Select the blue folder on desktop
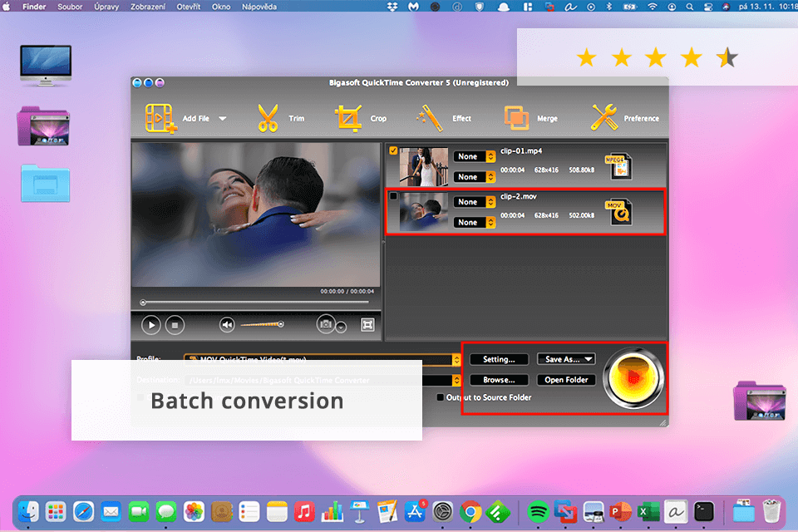 (x=45, y=183)
